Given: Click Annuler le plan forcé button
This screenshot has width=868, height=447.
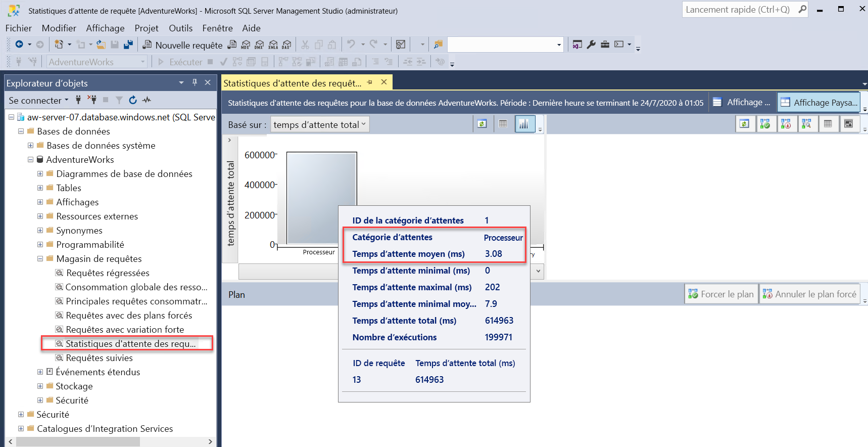Looking at the screenshot, I should 809,294.
